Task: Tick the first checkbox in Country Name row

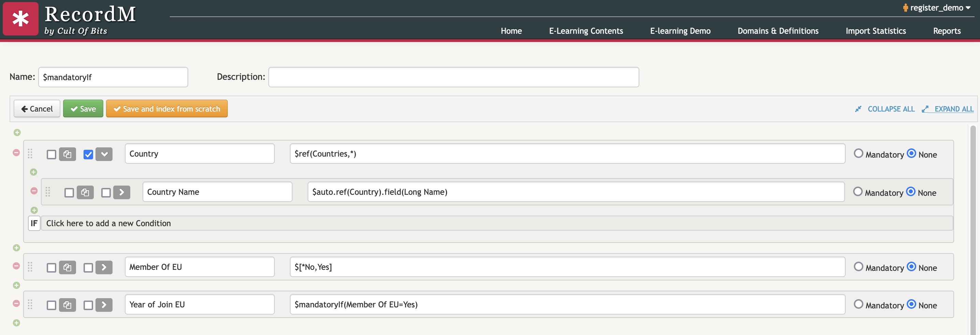Action: (x=69, y=192)
